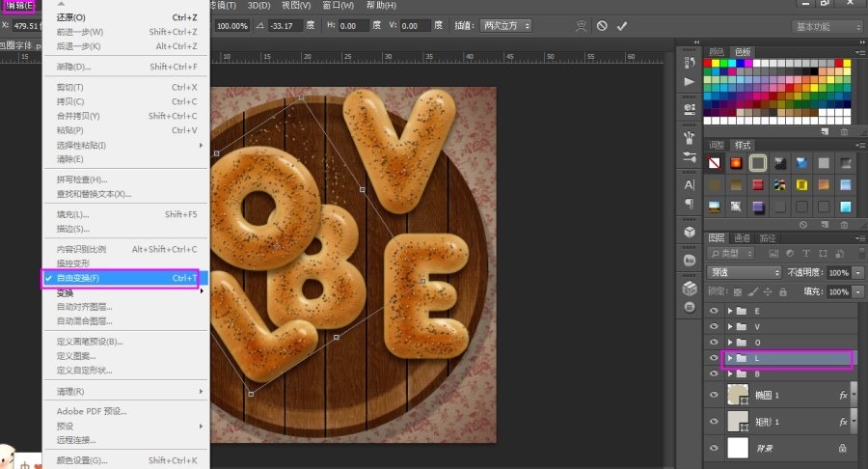The height and width of the screenshot is (469, 868).
Task: Expand the B group folder
Action: [x=730, y=373]
